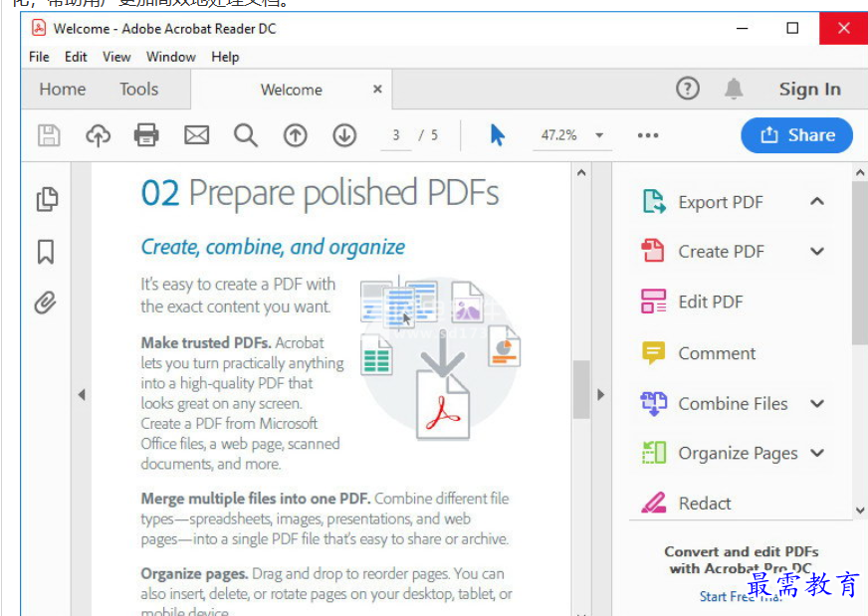Upload file to Adobe cloud icon
The image size is (868, 616).
pos(98,135)
